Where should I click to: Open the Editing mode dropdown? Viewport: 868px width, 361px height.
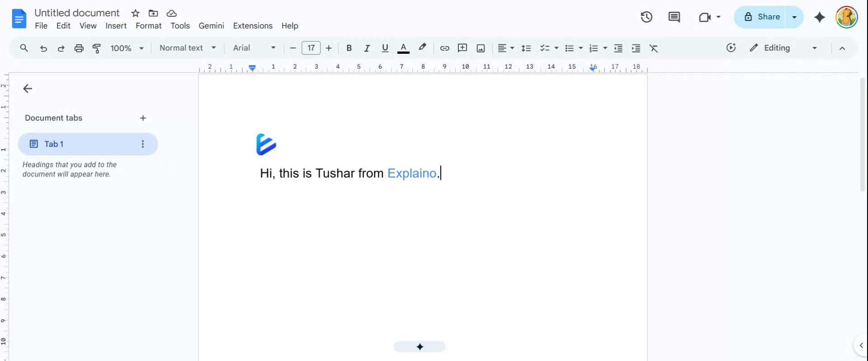(x=783, y=48)
